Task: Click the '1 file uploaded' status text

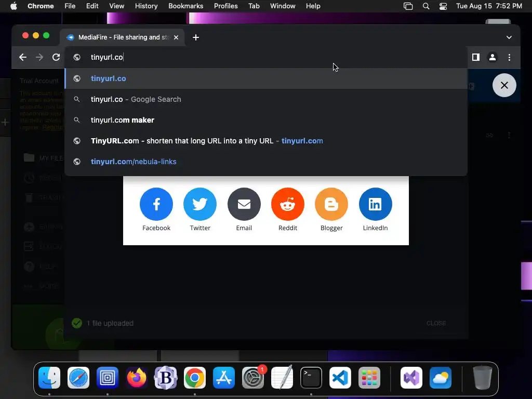Action: tap(110, 323)
